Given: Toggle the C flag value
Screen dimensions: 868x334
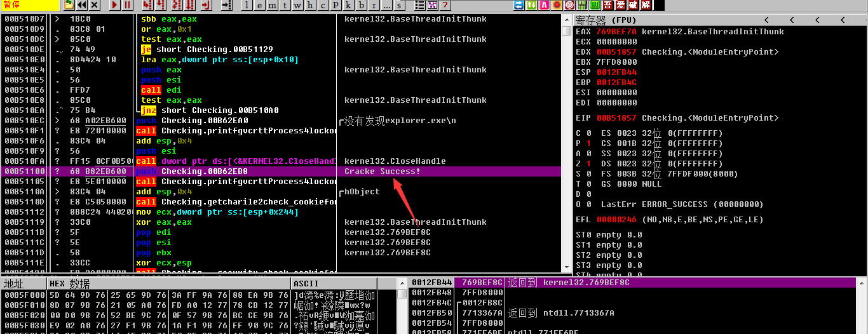Looking at the screenshot, I should click(x=588, y=133).
